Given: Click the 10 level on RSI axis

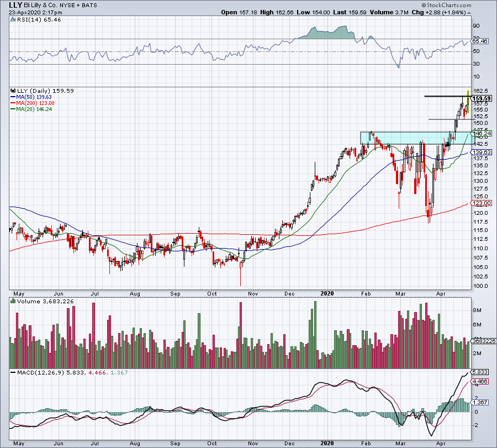Looking at the screenshot, I should tap(476, 76).
